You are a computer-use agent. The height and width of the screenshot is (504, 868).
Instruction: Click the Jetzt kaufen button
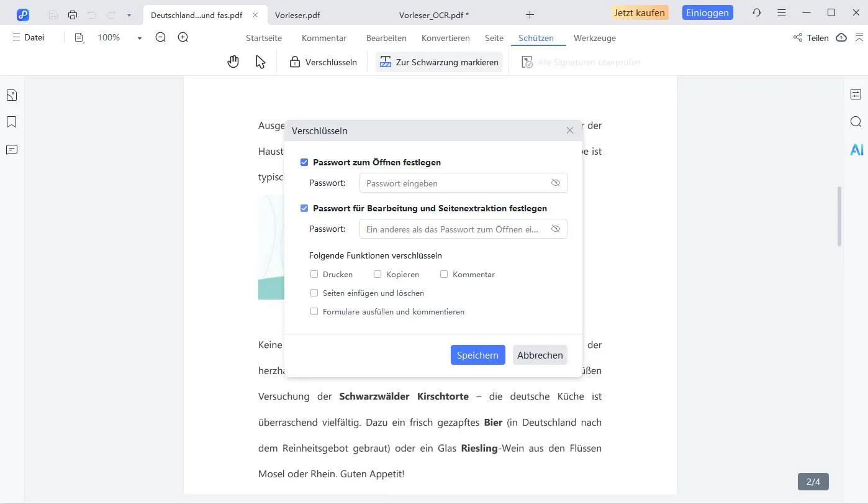click(x=640, y=12)
